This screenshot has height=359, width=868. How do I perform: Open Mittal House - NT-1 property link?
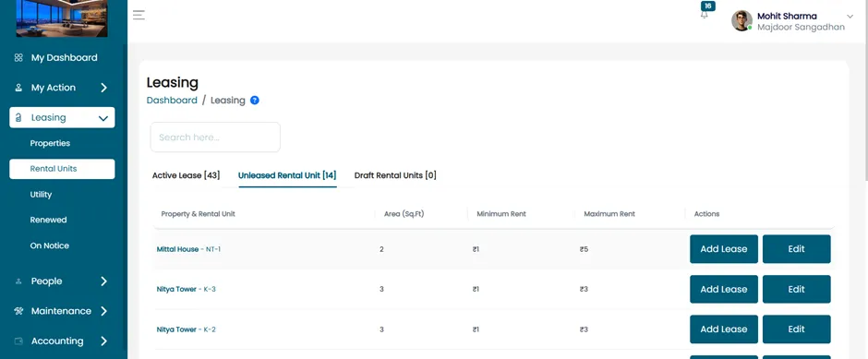188,249
